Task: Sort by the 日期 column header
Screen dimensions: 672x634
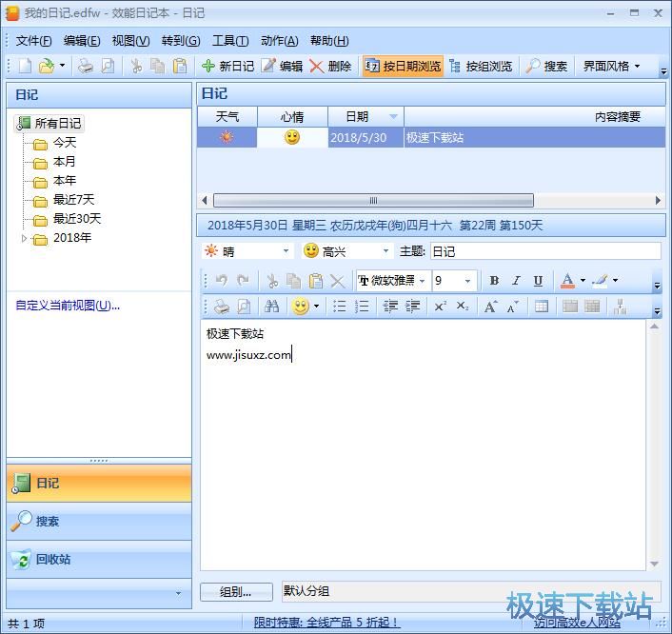Action: (x=366, y=116)
